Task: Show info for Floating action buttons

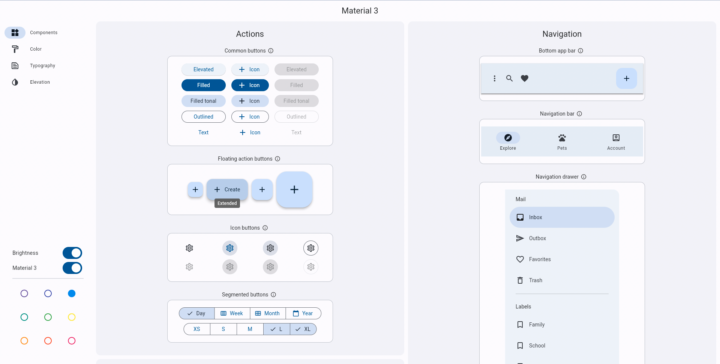Action: [x=277, y=159]
